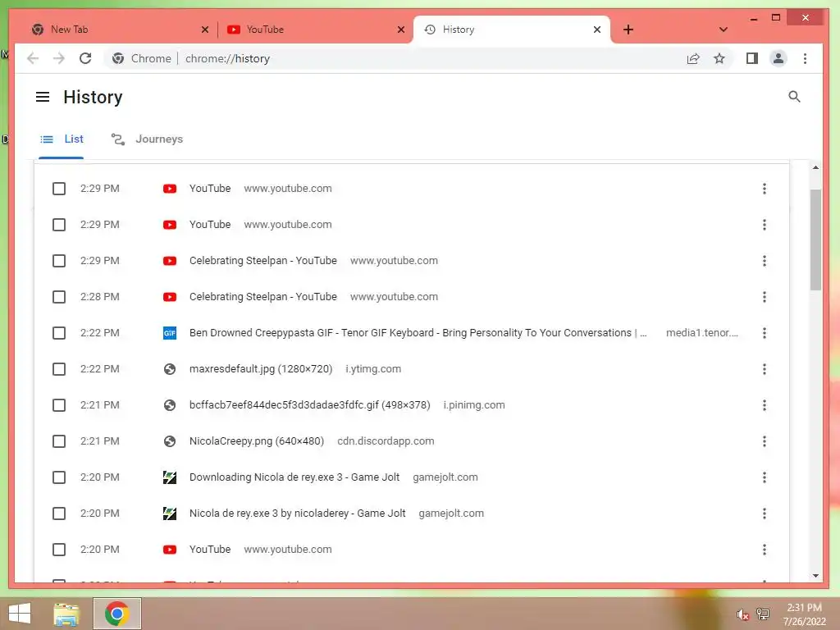840x630 pixels.
Task: Click the muted volume tray icon
Action: pos(742,614)
